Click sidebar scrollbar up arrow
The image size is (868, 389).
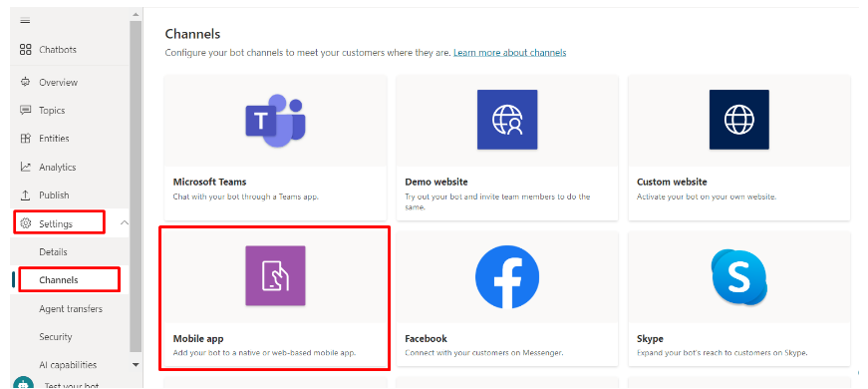pos(136,14)
